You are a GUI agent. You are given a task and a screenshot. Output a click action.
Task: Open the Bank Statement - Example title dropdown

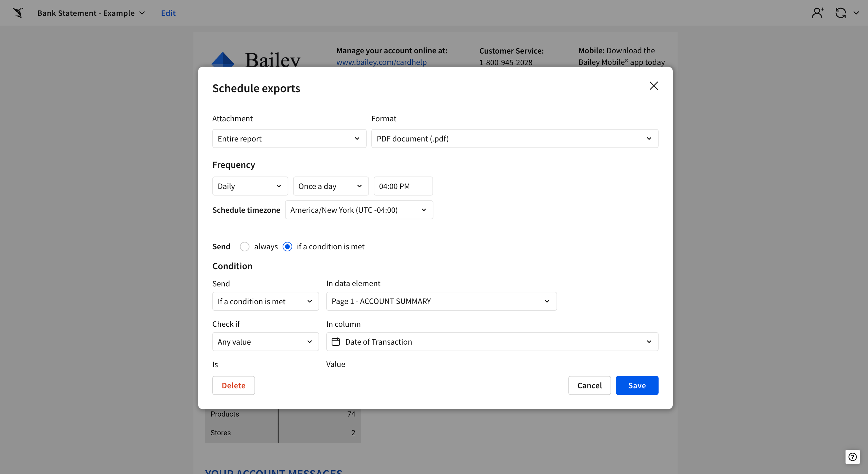tap(91, 13)
